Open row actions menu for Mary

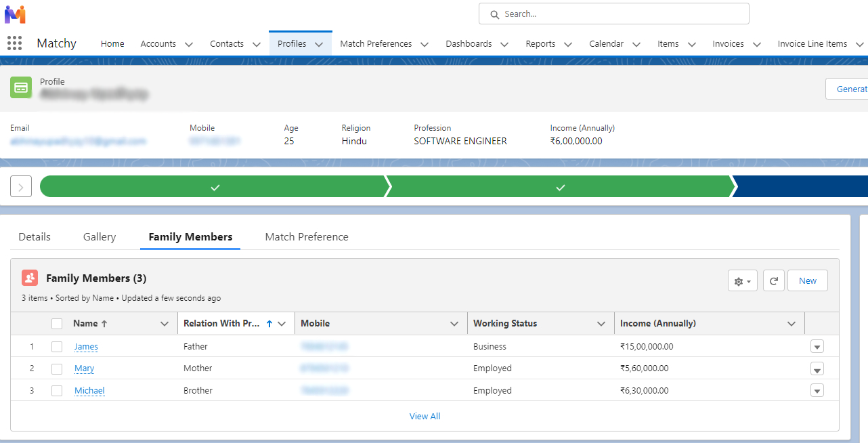pos(817,369)
